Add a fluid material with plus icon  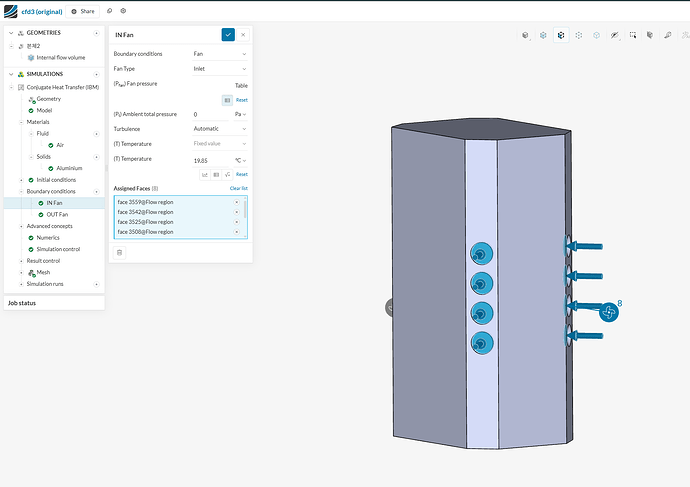[x=96, y=134]
